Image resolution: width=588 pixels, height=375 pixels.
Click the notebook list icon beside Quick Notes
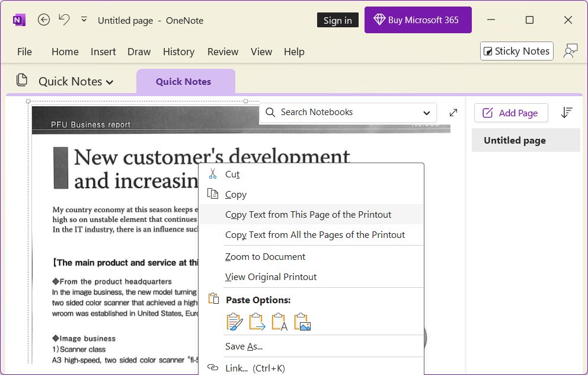(22, 81)
